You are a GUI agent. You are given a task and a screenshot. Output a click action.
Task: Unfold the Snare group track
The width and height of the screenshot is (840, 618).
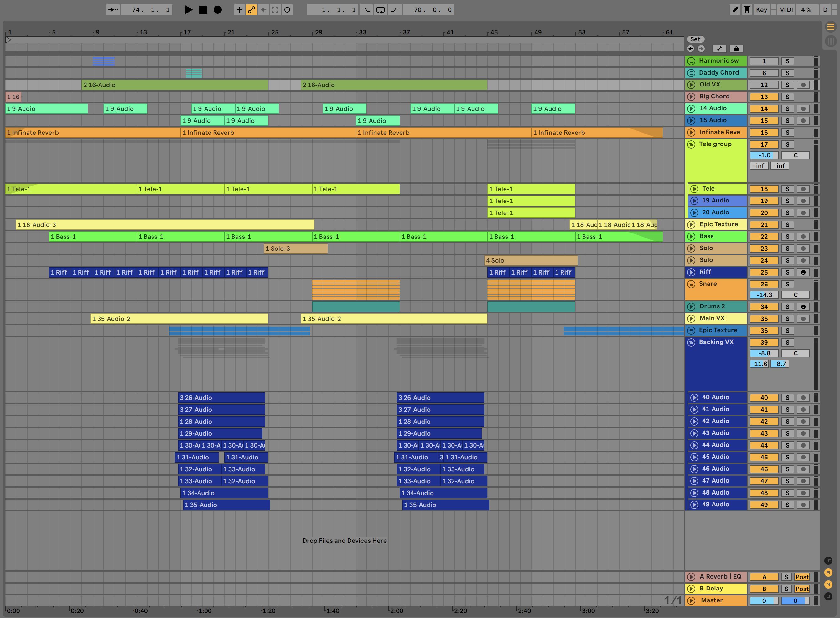point(691,284)
